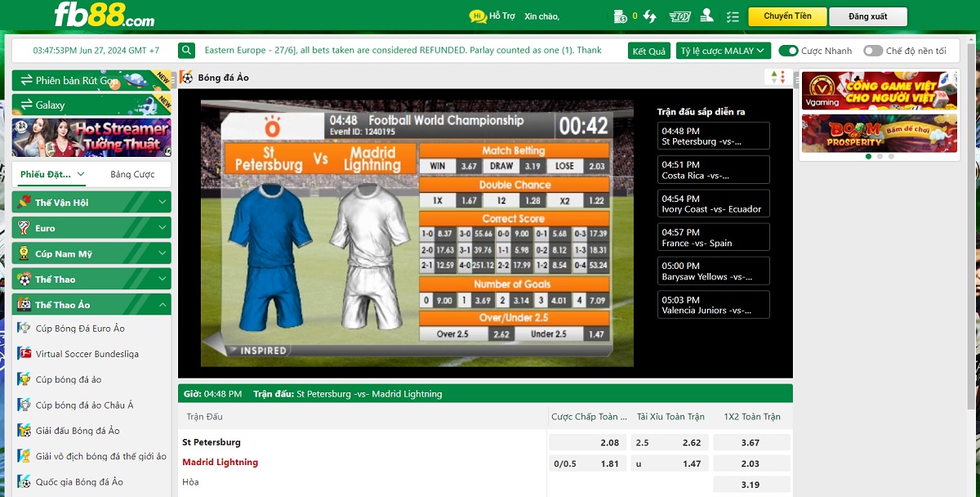Viewport: 980px width, 497px height.
Task: Click the balance refresh arrows icon
Action: point(650,16)
